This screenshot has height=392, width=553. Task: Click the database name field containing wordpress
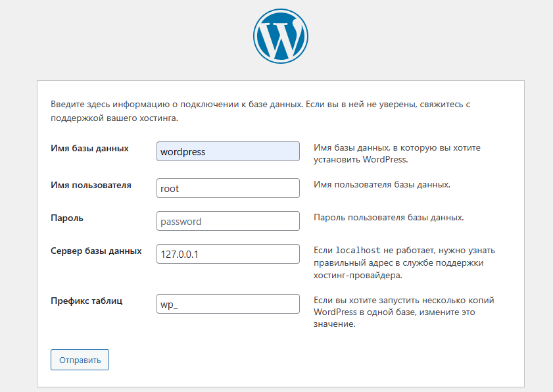click(228, 151)
